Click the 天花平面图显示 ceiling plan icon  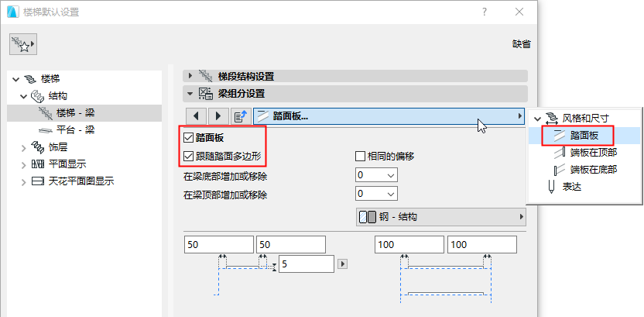tap(37, 181)
